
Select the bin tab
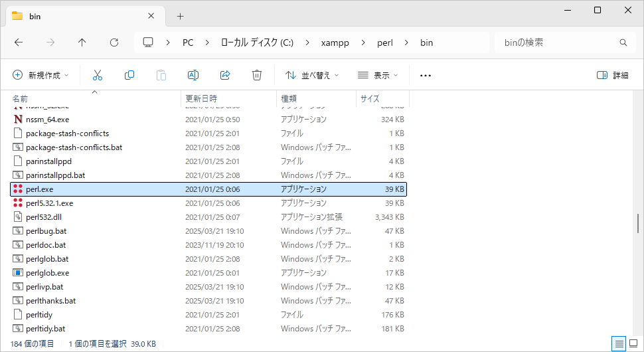(x=86, y=17)
